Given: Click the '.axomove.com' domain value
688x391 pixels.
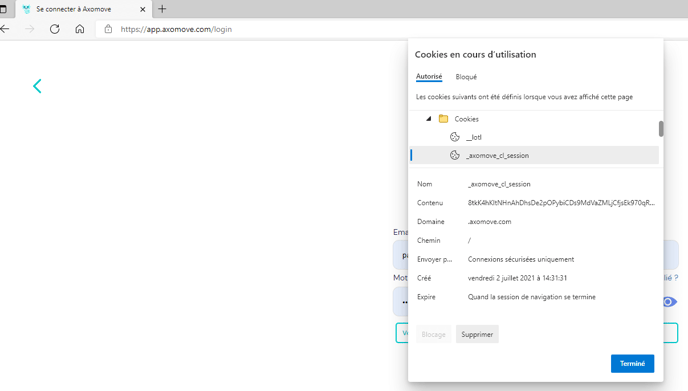Looking at the screenshot, I should coord(489,222).
